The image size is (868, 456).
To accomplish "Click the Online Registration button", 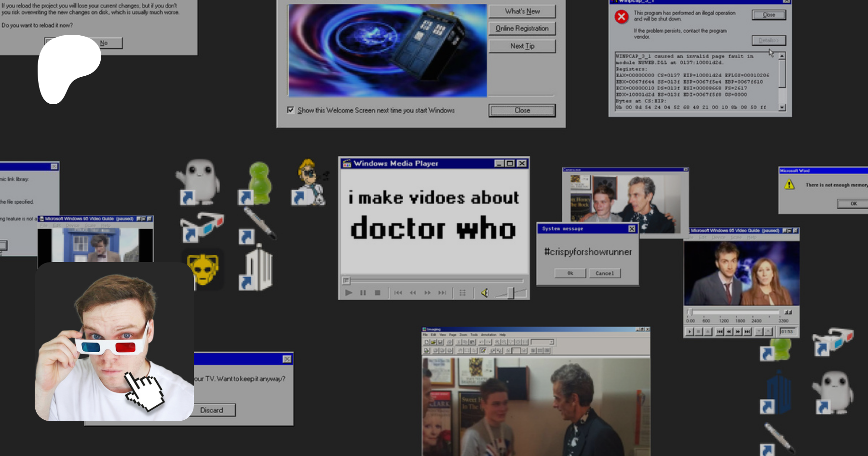I will (x=522, y=28).
